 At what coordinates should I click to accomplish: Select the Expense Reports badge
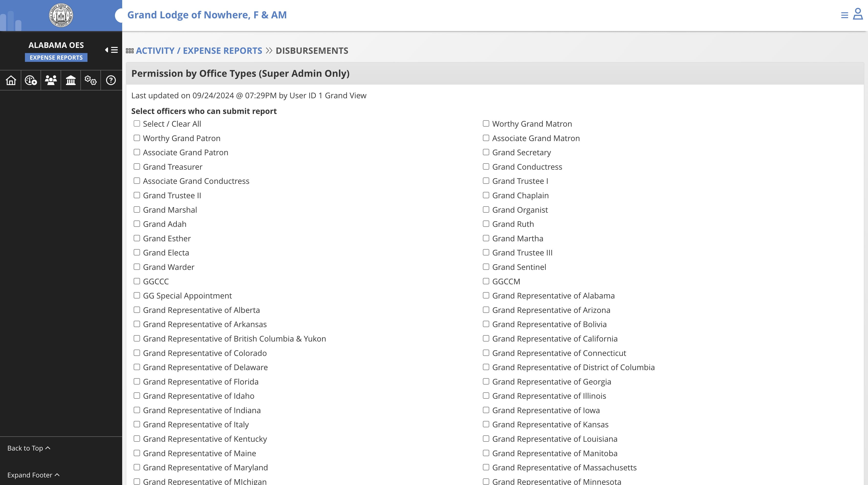(56, 57)
